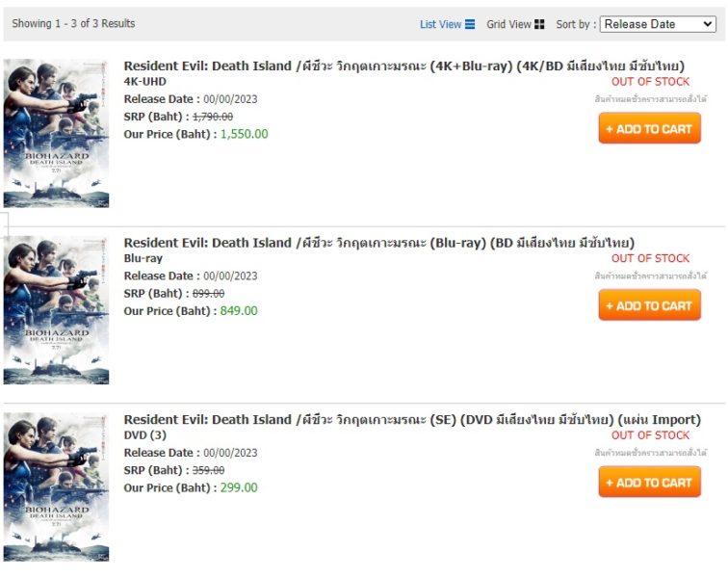728x578 pixels.
Task: Click the 4K-UHD product poster thumbnail
Action: (x=56, y=133)
